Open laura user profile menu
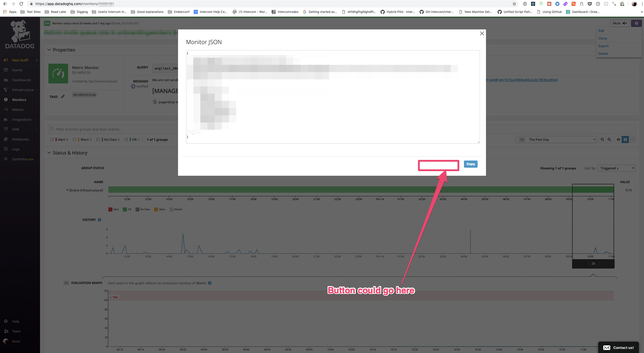This screenshot has width=644, height=353. (16, 341)
